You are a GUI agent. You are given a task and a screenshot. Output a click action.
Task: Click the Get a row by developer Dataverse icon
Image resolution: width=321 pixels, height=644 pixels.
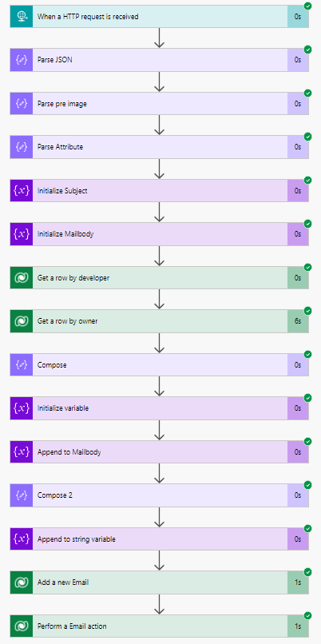tap(22, 277)
